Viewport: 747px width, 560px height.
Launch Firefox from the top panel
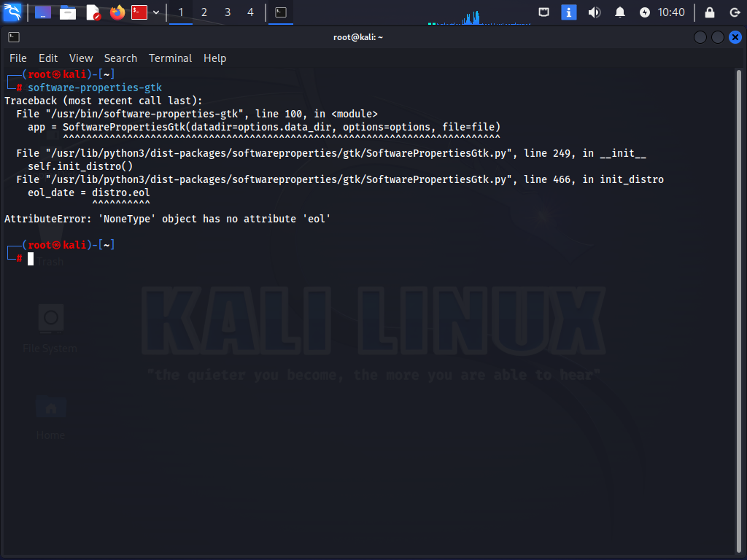[117, 12]
